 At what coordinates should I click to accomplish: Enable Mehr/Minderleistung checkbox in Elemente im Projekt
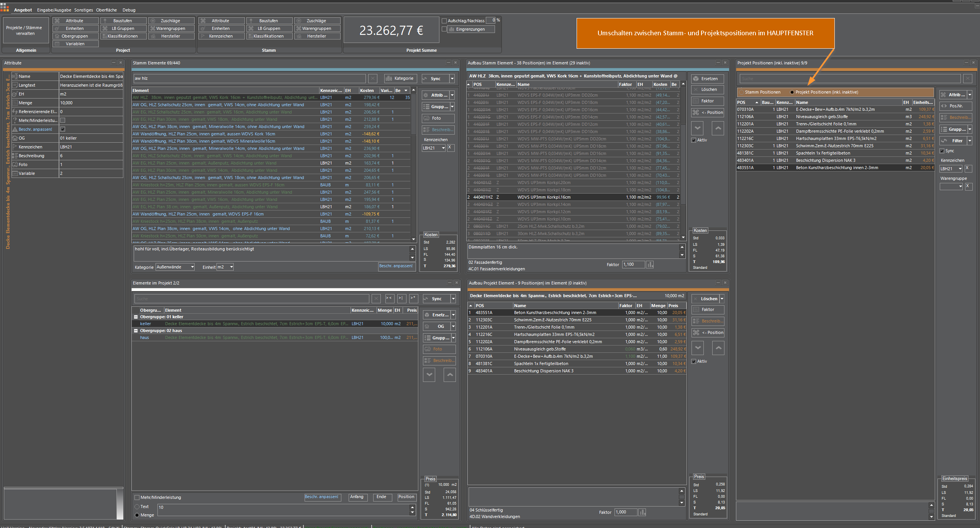137,497
